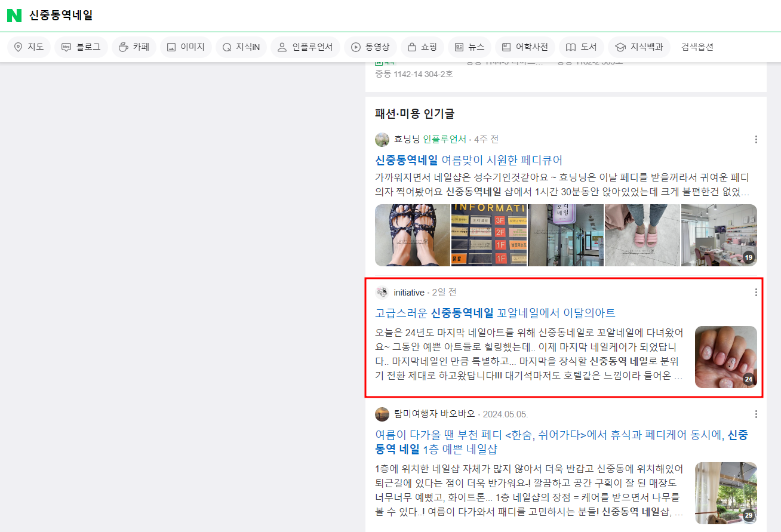
Task: Select the 카페 category chip
Action: [134, 47]
